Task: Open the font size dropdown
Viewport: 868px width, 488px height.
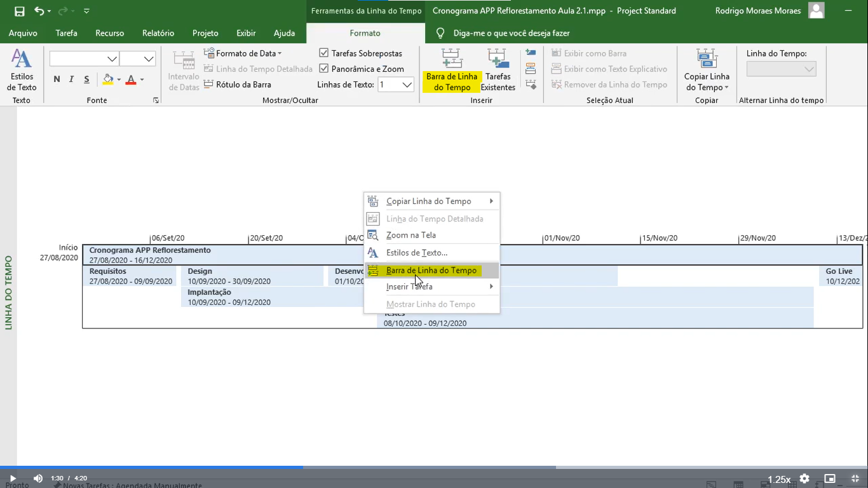Action: (x=149, y=59)
